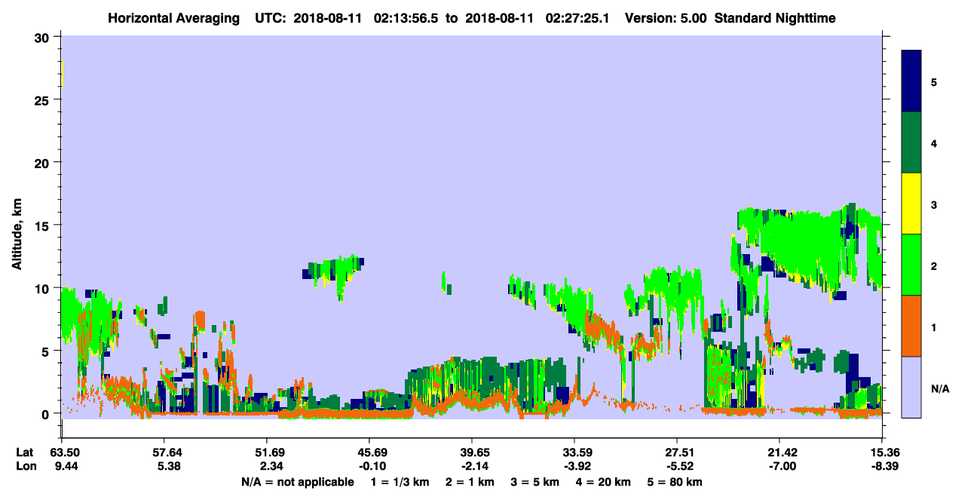
Task: Select latitude value 63.50
Action: click(x=65, y=452)
